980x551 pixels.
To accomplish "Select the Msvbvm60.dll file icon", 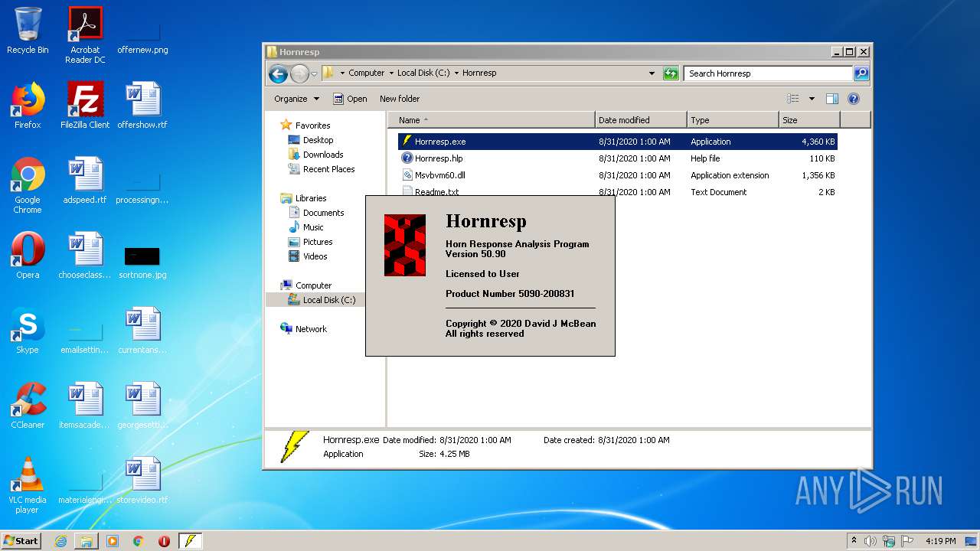I will click(407, 175).
